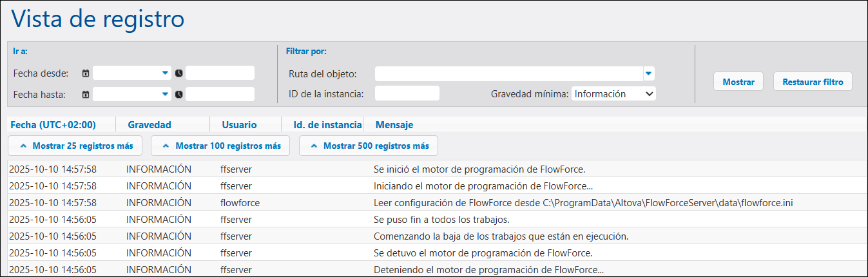Expand the Ruta del objeto dropdown arrow

pos(649,73)
